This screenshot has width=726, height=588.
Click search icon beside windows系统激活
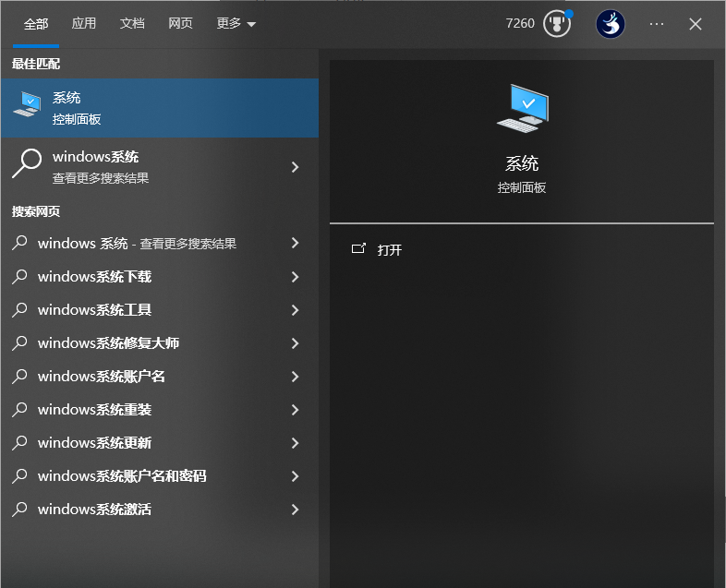[x=19, y=510]
